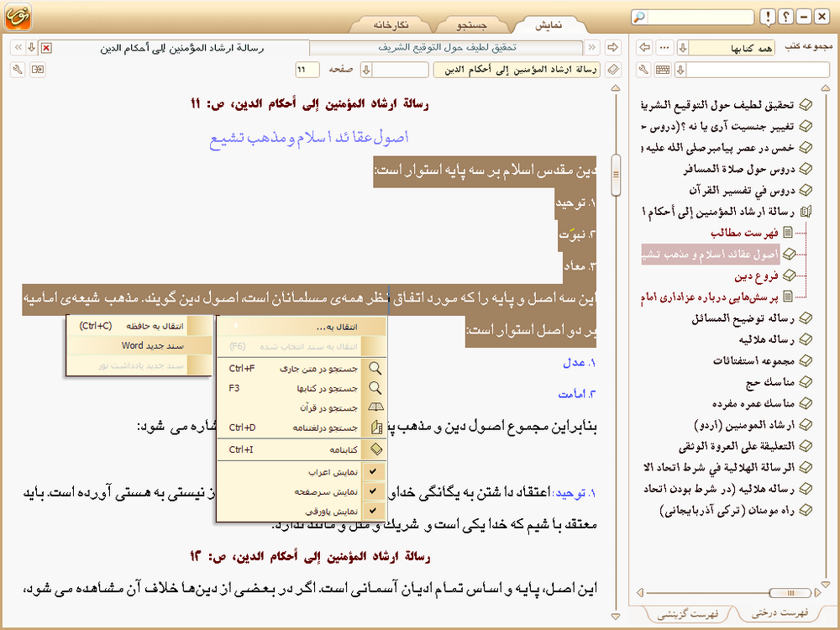Select the book تحقیق لطیف حول التوقیع in tree
Screen dimensions: 840x630
[x=718, y=105]
